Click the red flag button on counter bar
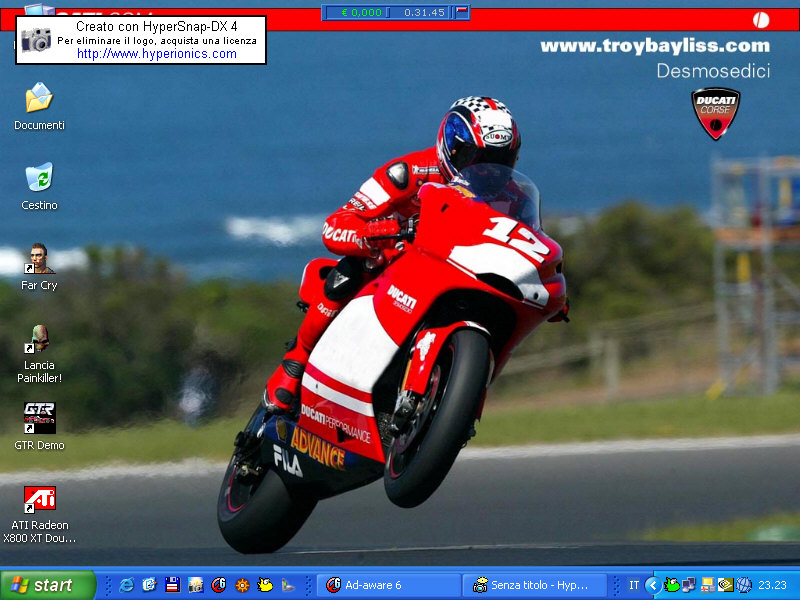Image resolution: width=800 pixels, height=600 pixels. (462, 12)
